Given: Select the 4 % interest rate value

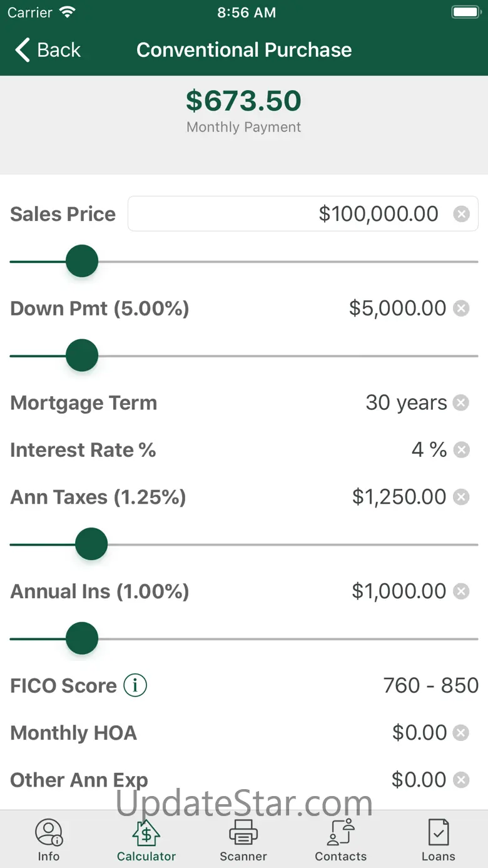Looking at the screenshot, I should tap(429, 449).
